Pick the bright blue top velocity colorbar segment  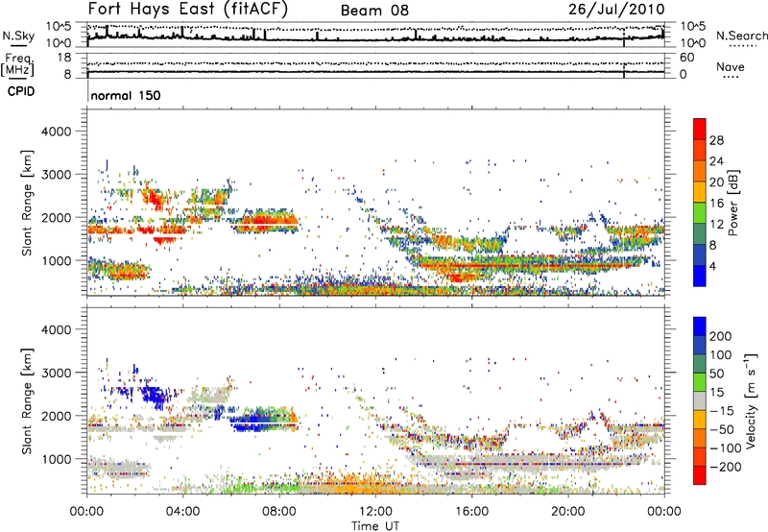pyautogui.click(x=700, y=326)
